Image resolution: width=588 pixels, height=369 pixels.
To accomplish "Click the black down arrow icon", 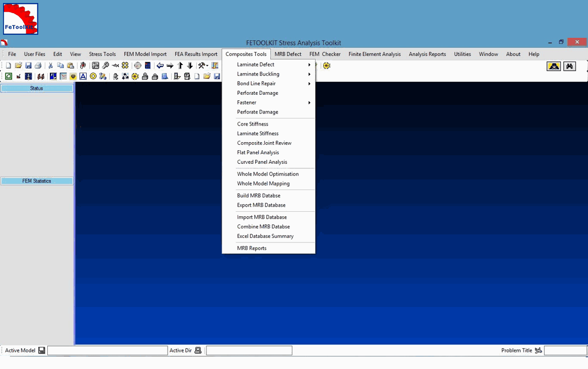I will click(x=190, y=66).
